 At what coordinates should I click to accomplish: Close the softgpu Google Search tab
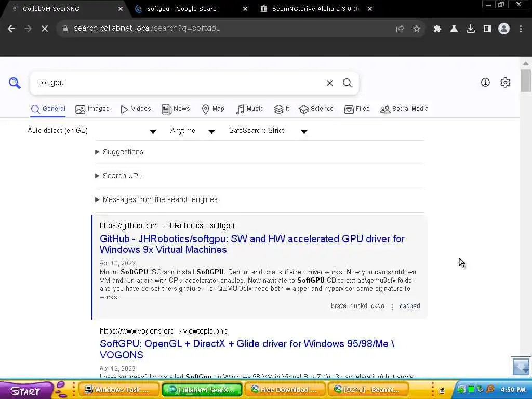(x=245, y=9)
